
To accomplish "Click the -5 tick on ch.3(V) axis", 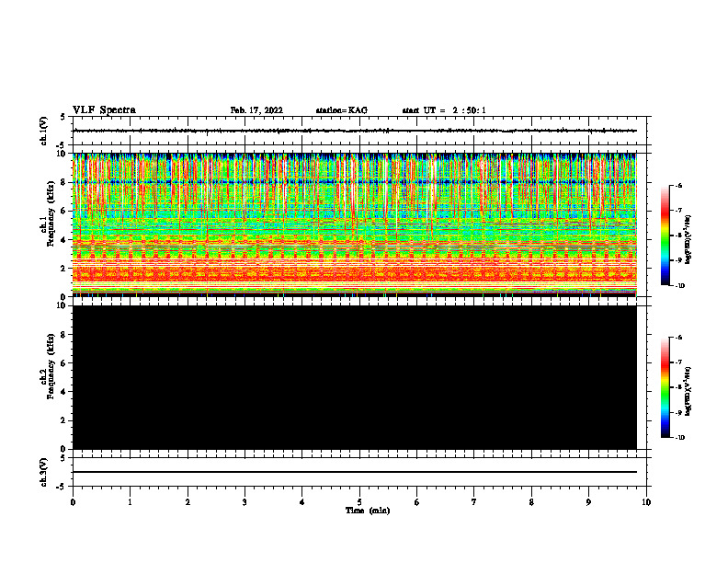I will 62,487.
